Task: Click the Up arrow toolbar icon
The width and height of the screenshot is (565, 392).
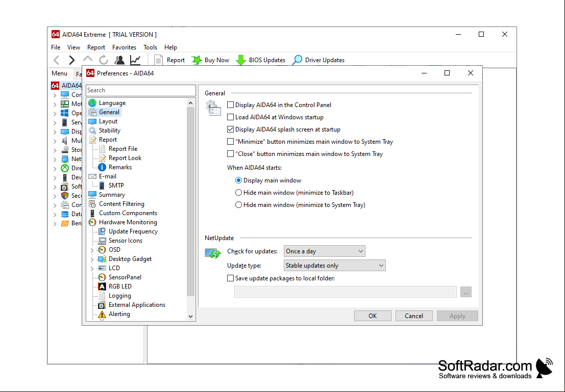Action: point(88,60)
